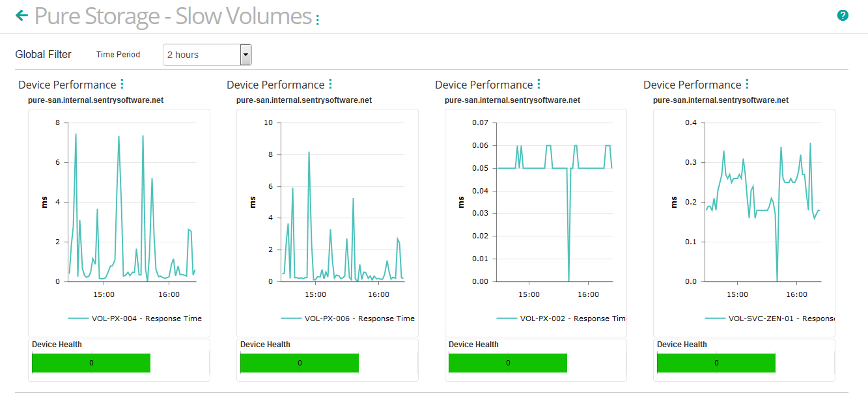
Task: Click the dropdown arrow beside 2 hours
Action: click(245, 54)
